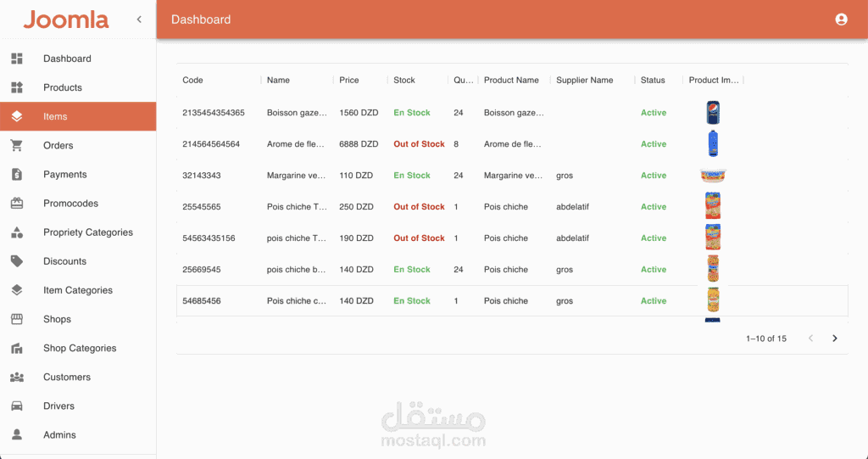868x459 pixels.
Task: Click the Dashboard grid icon in sidebar
Action: pos(17,59)
